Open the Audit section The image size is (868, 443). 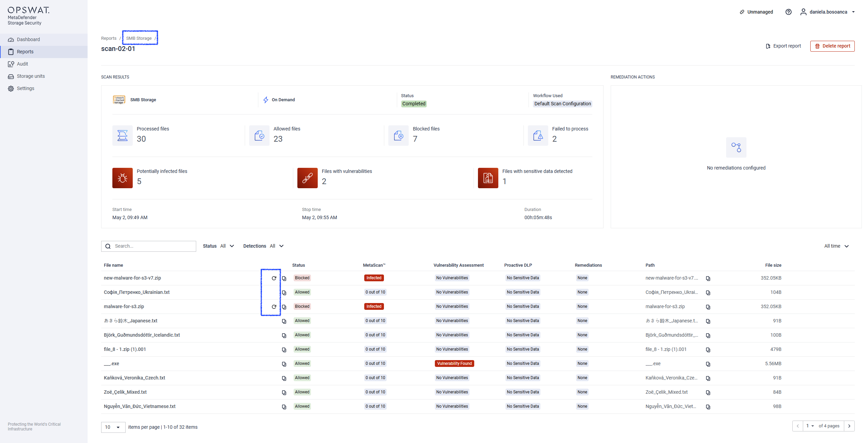click(43, 64)
